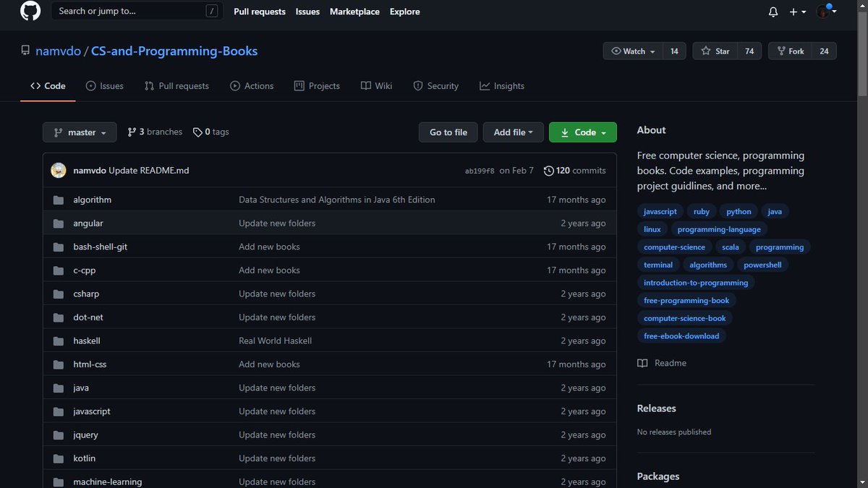This screenshot has width=868, height=488.
Task: Click the namvdo commit author avatar
Action: tap(59, 171)
